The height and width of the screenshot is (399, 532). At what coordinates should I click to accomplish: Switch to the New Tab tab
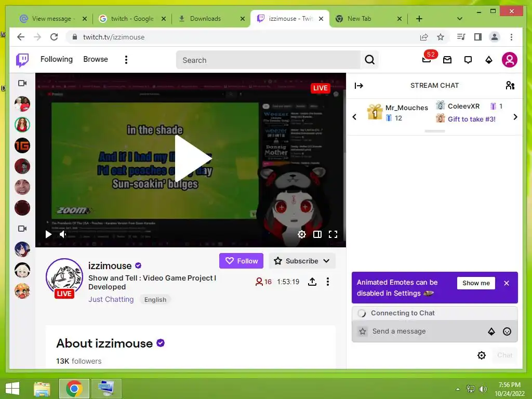[x=368, y=19]
